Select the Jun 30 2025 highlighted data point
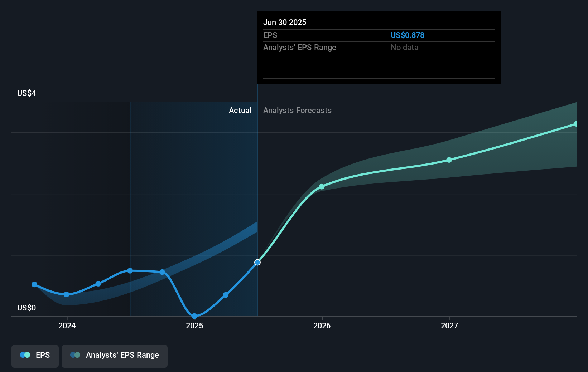Viewport: 588px width, 372px height. tap(257, 262)
